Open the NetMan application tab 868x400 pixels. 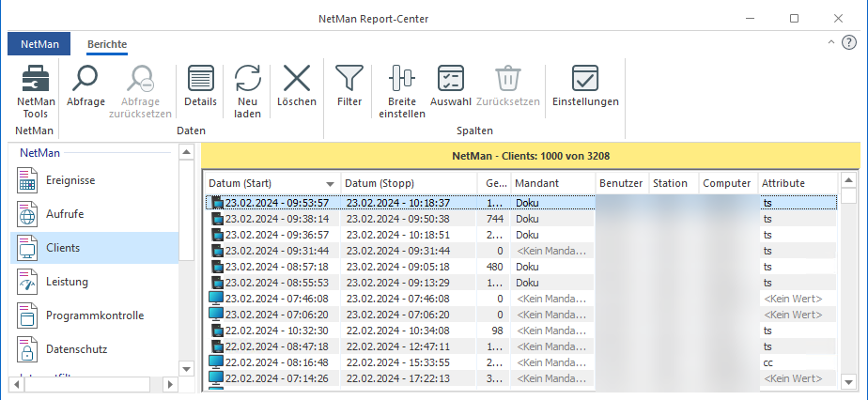point(39,44)
